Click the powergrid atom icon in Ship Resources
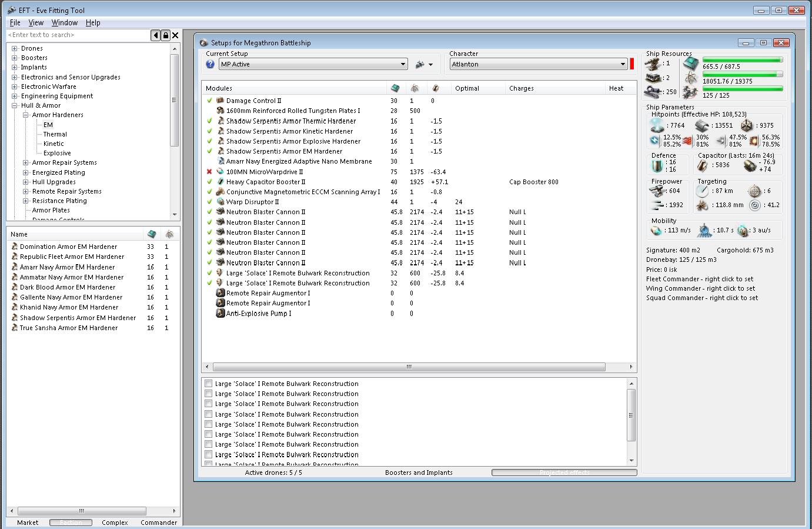812x529 pixels. click(x=691, y=78)
